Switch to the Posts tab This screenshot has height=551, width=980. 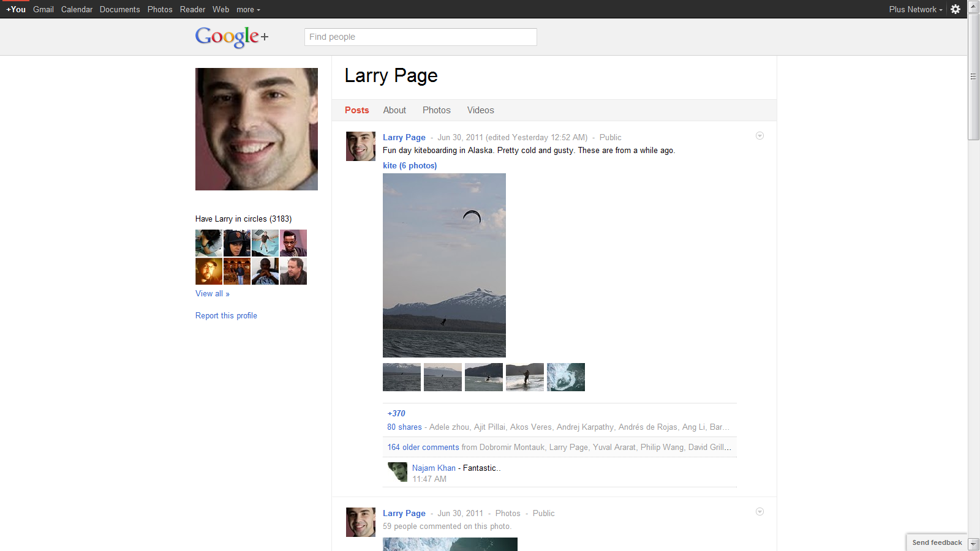(357, 110)
